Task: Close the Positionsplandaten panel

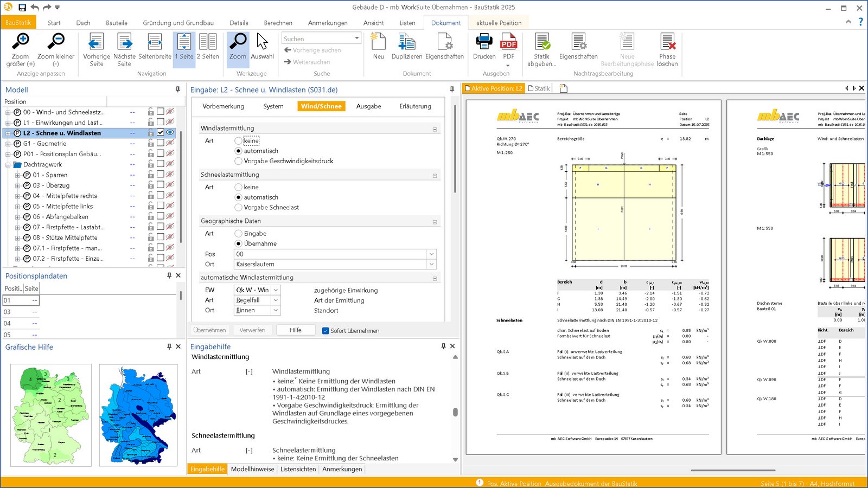Action: click(178, 275)
